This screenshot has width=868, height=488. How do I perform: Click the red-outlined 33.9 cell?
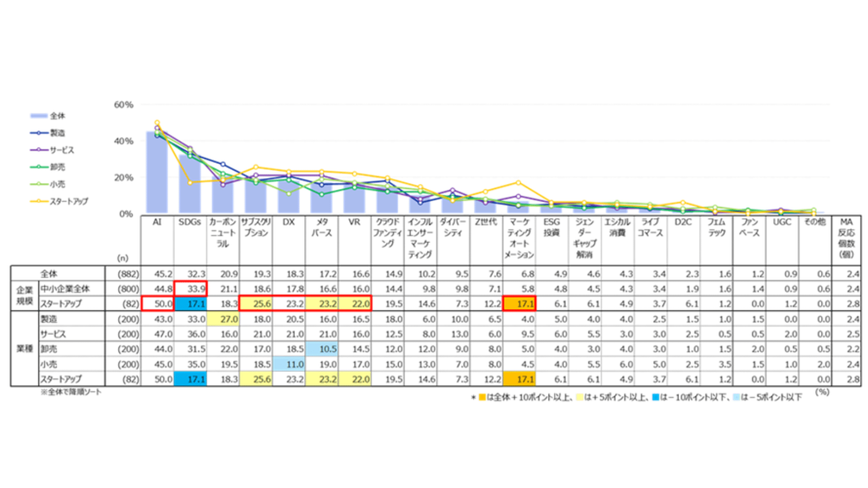(x=191, y=289)
